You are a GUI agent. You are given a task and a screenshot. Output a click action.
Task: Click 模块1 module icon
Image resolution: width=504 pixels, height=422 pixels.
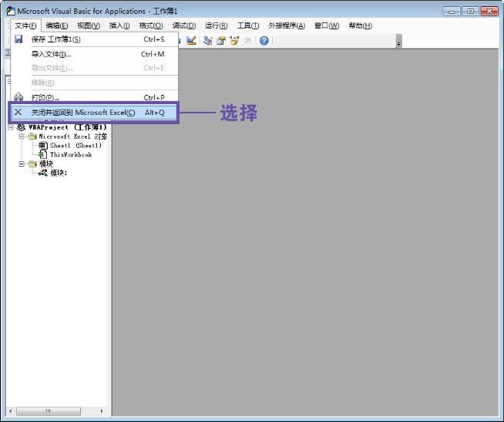point(43,173)
